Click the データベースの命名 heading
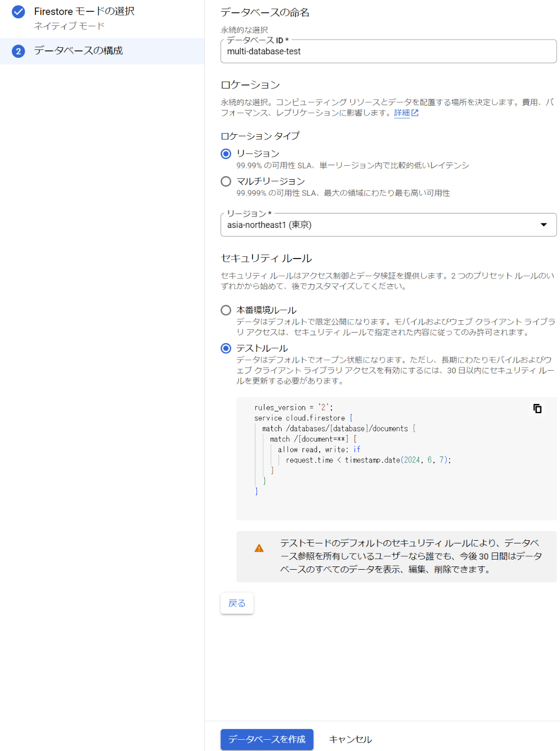 click(265, 12)
